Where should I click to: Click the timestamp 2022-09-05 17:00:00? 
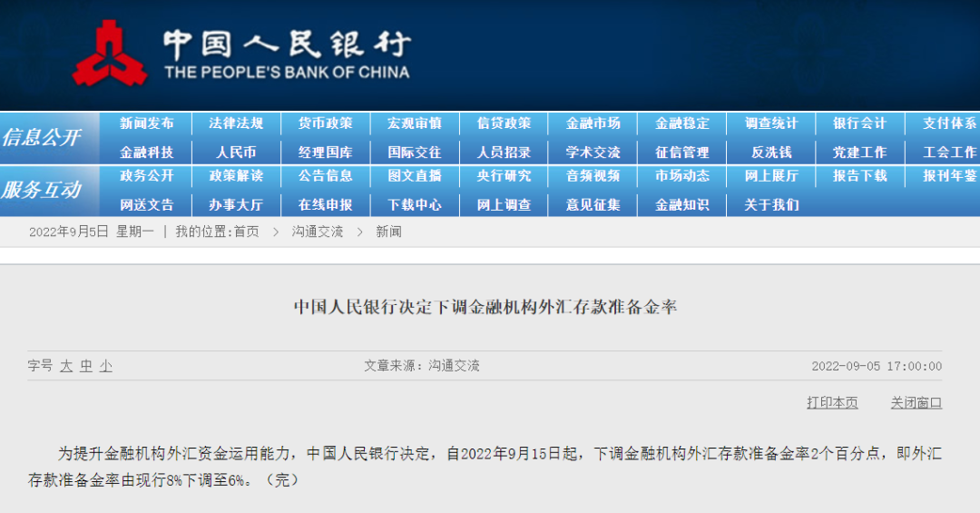[x=877, y=366]
